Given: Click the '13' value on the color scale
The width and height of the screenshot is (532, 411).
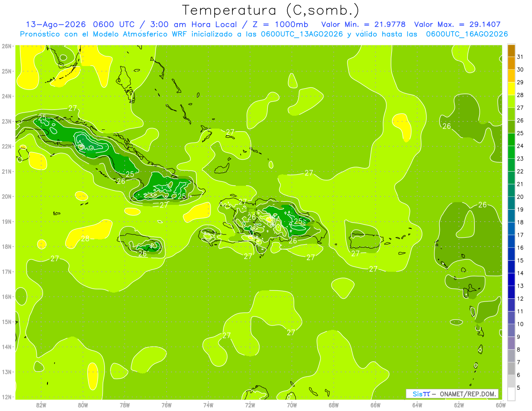Looking at the screenshot, I should (520, 286).
